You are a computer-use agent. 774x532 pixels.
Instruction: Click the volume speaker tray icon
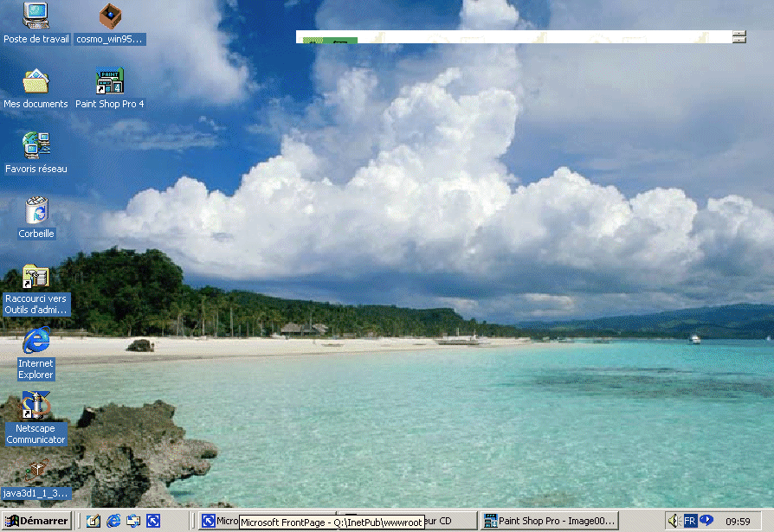(x=674, y=521)
